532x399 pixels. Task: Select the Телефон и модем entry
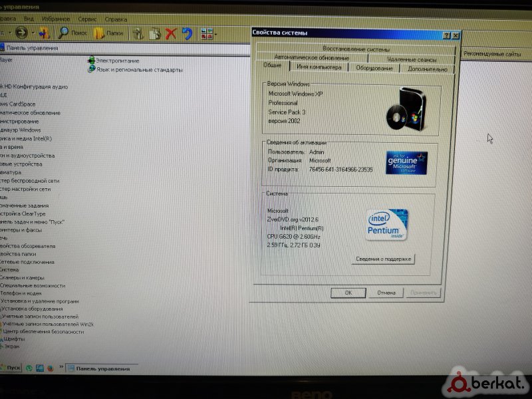coord(21,293)
